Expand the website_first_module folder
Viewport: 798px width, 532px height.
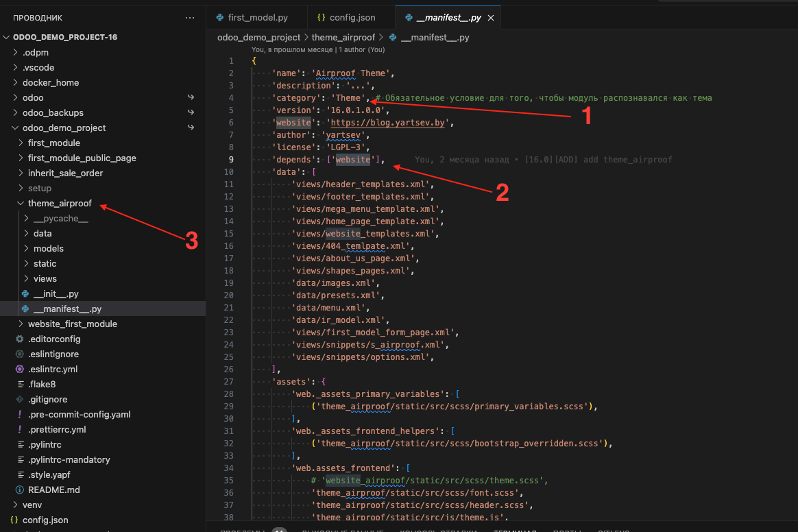[x=21, y=324]
